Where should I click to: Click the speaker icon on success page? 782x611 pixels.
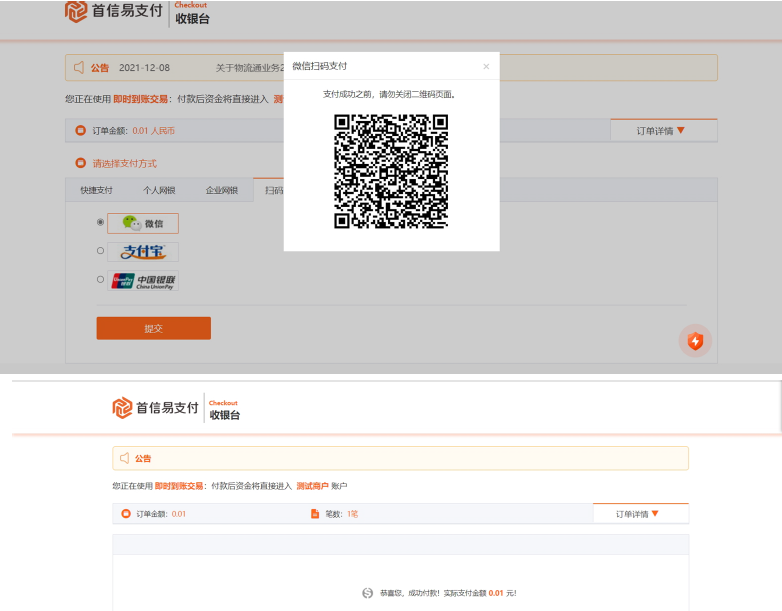tap(125, 458)
